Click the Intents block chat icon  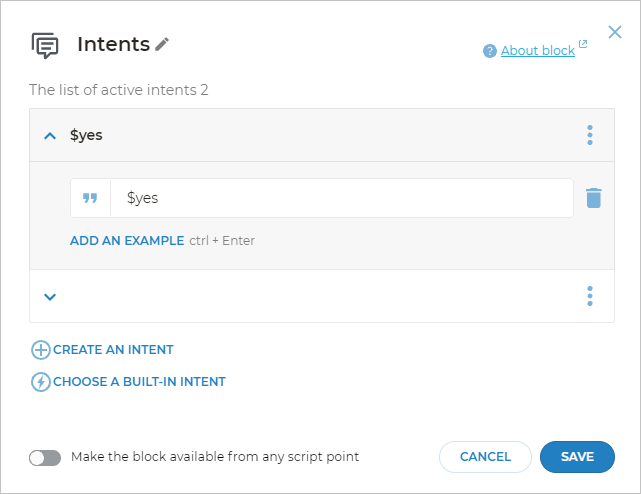pos(45,45)
